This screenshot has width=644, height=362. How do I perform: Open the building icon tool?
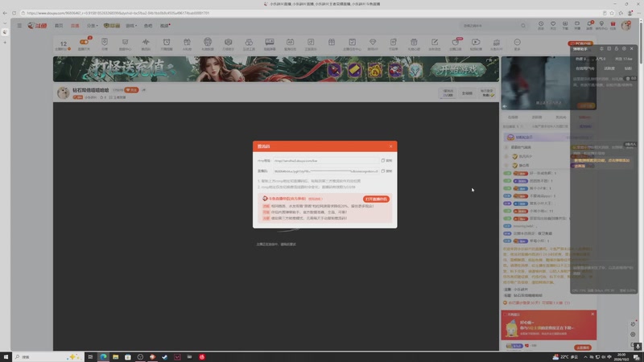496,43
